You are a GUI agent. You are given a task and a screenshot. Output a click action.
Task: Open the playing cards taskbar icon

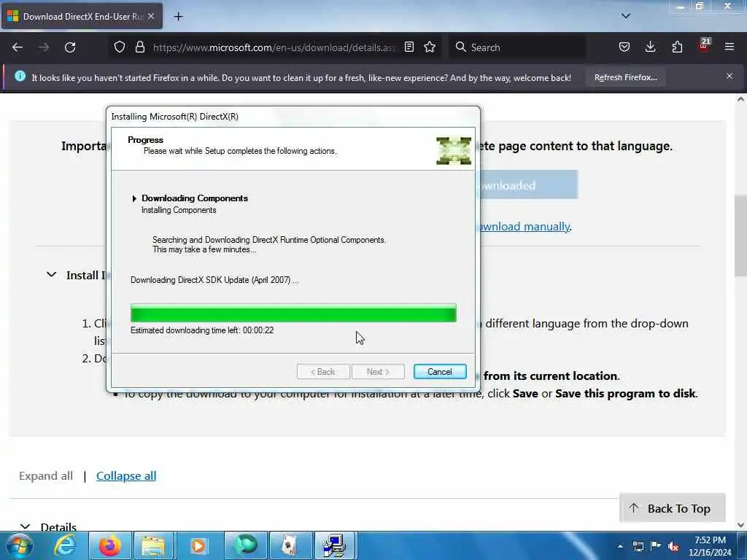[x=290, y=545]
